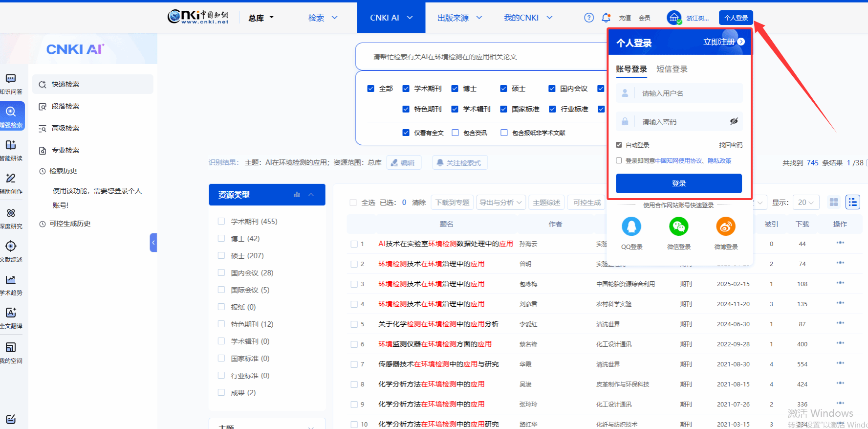This screenshot has height=429, width=868.
Task: Check the 学术期刊 (455) resource filter
Action: [x=221, y=221]
